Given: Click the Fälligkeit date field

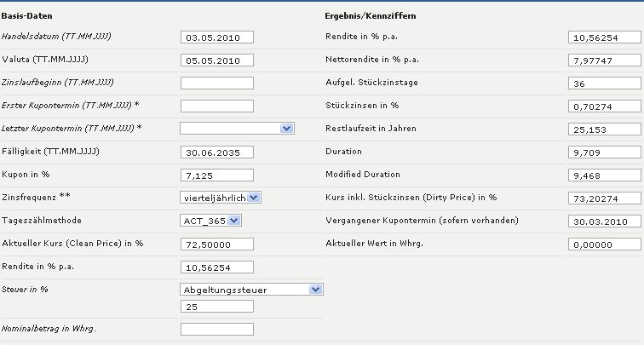Looking at the screenshot, I should (217, 152).
